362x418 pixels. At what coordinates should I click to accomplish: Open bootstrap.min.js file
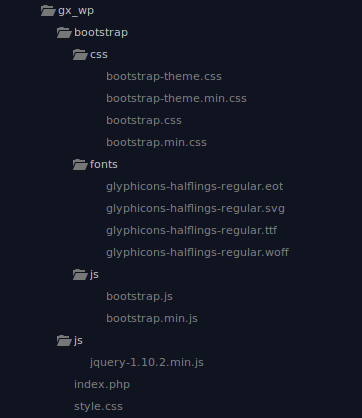coord(152,318)
